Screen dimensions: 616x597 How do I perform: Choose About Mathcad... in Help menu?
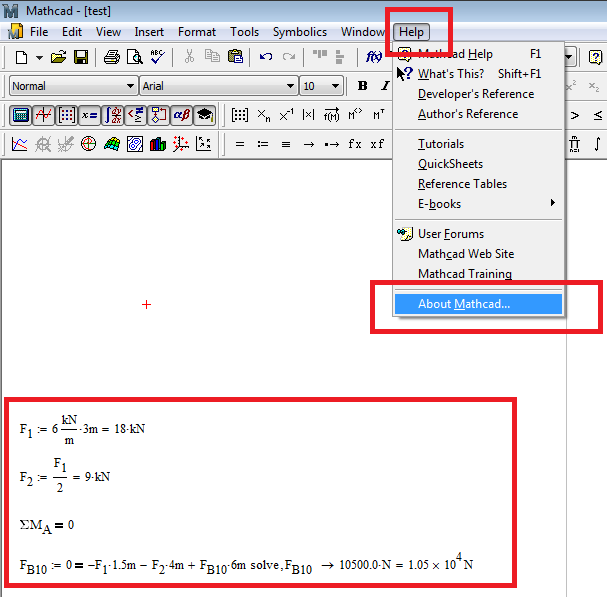point(478,304)
